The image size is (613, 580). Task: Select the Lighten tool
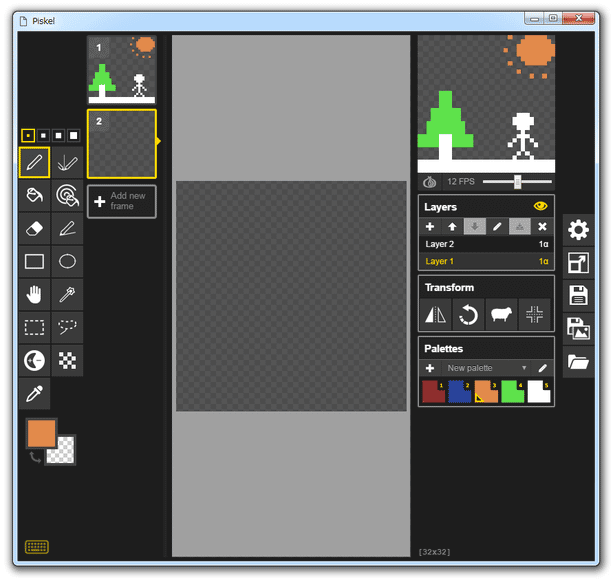[34, 360]
